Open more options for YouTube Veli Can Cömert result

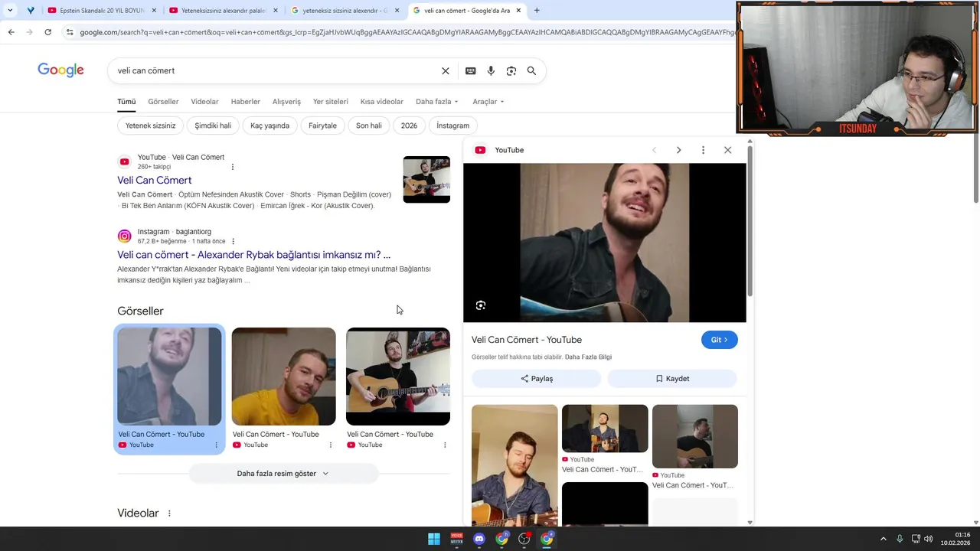point(233,167)
